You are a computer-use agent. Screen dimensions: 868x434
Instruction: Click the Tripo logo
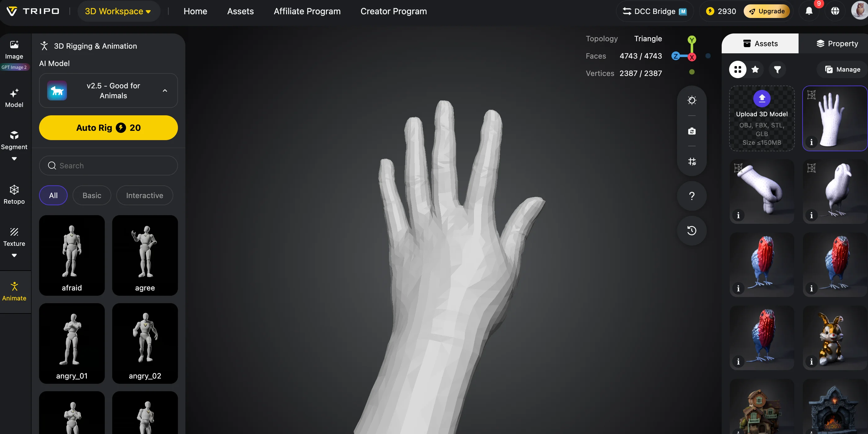[33, 11]
